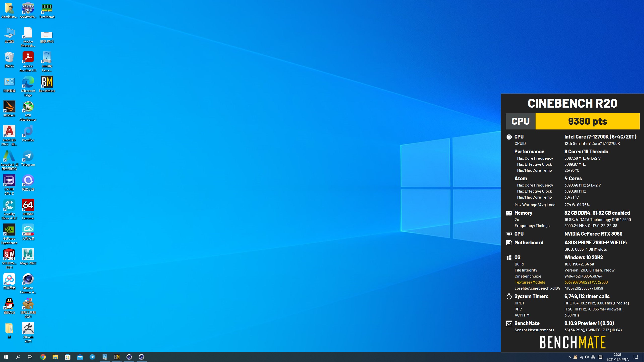Viewport: 644px width, 362px height.
Task: Launch Microsoft Edge from desktop
Action: click(28, 86)
